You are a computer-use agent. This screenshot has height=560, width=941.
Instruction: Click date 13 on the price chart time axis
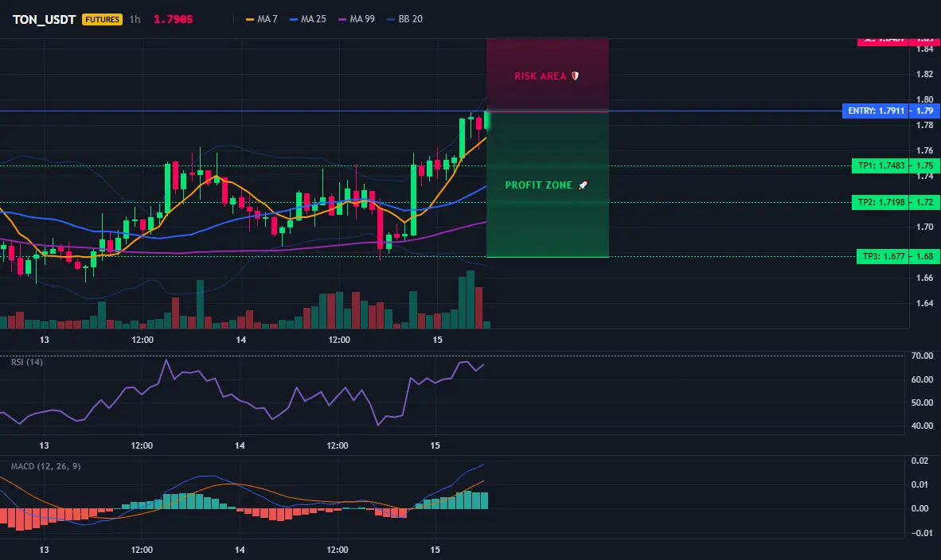tap(45, 340)
